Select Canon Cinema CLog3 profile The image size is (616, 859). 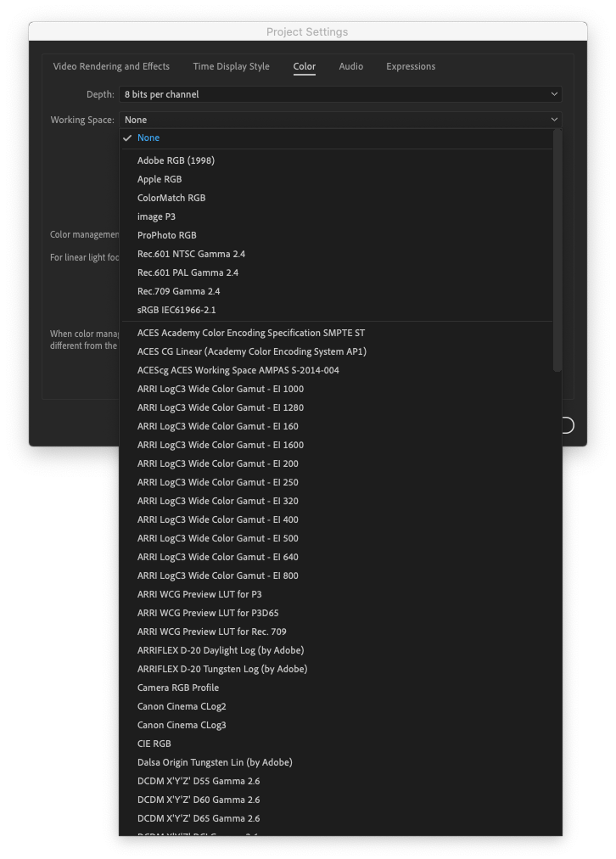(x=182, y=725)
